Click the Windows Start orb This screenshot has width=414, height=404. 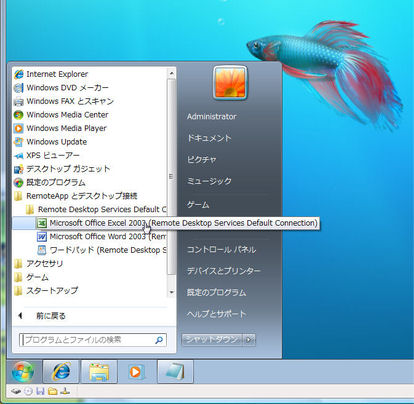pyautogui.click(x=23, y=371)
